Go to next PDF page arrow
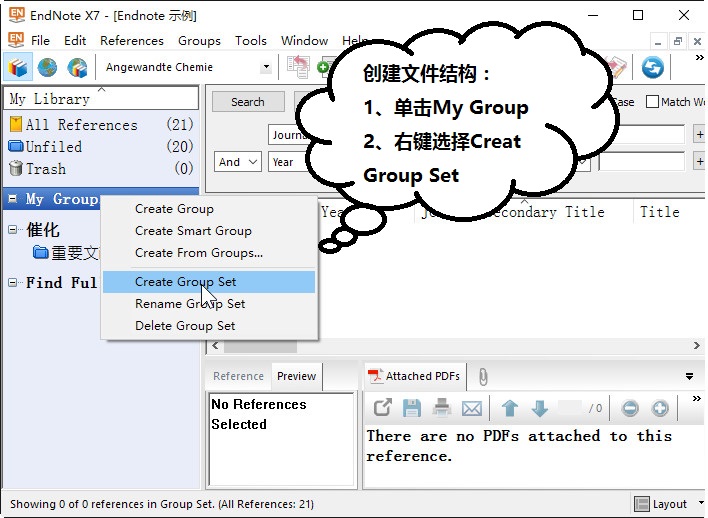 (540, 408)
